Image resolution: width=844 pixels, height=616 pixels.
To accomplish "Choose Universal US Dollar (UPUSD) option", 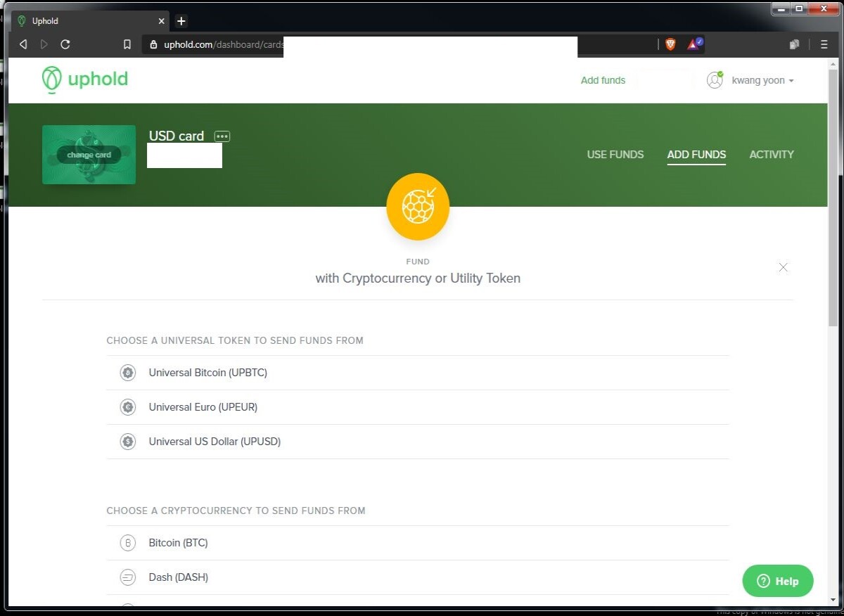I will (x=417, y=442).
